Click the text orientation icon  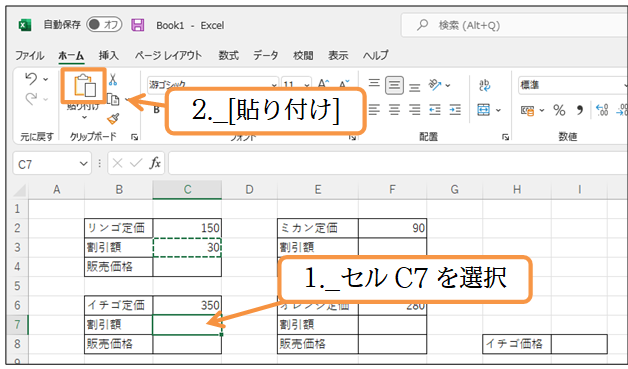435,85
